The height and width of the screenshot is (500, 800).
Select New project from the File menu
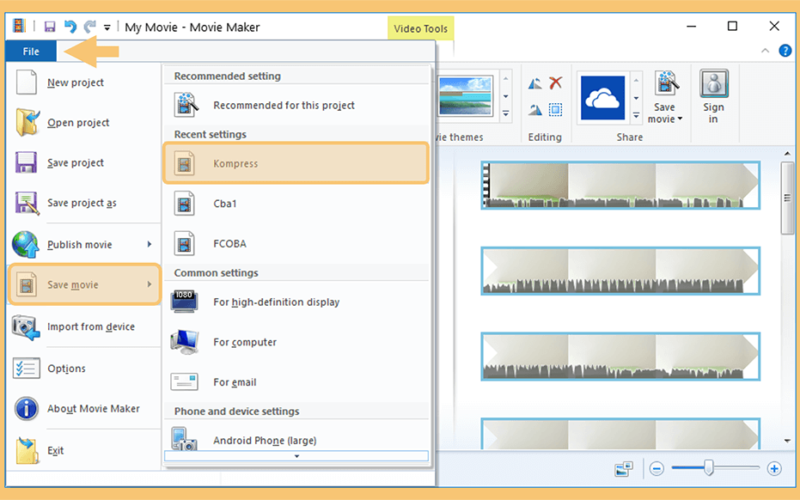click(x=83, y=83)
